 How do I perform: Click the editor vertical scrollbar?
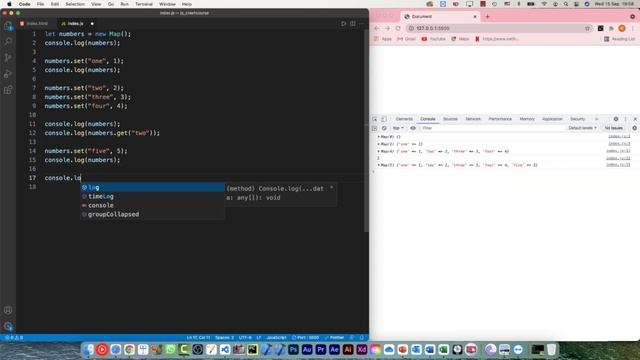click(x=366, y=131)
